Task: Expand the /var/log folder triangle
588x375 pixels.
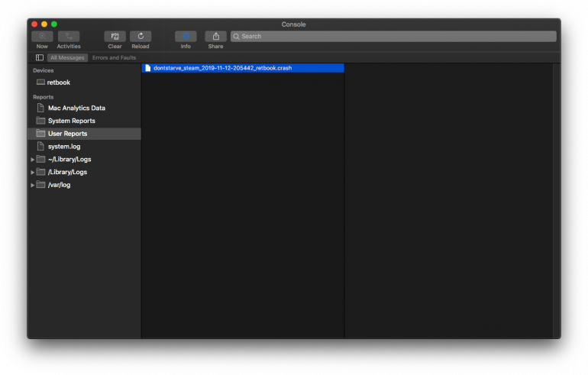Action: 32,185
